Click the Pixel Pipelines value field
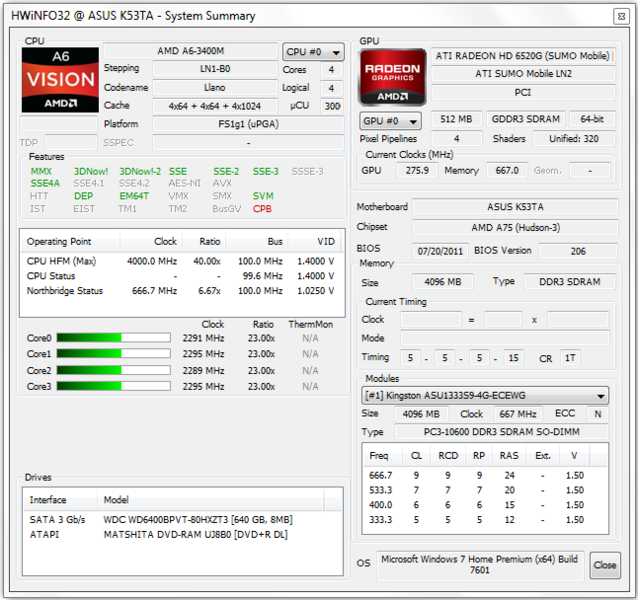The height and width of the screenshot is (600, 638). [456, 139]
